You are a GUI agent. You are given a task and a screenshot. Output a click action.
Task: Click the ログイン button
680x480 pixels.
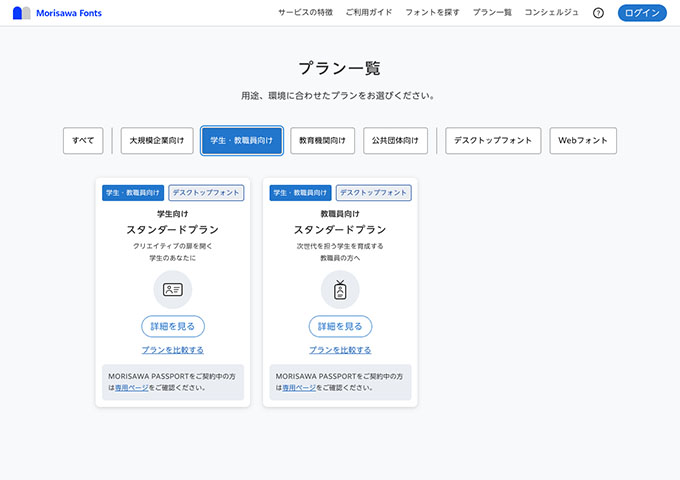(x=642, y=13)
